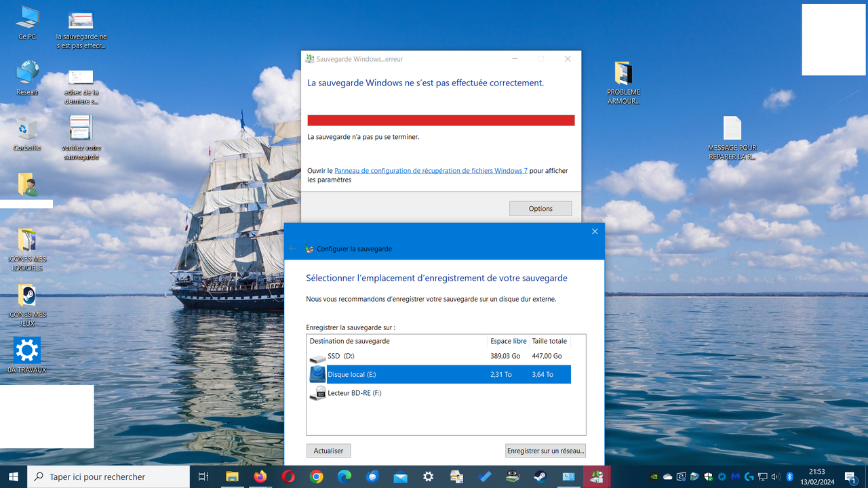Click the red backup progress bar

click(441, 120)
